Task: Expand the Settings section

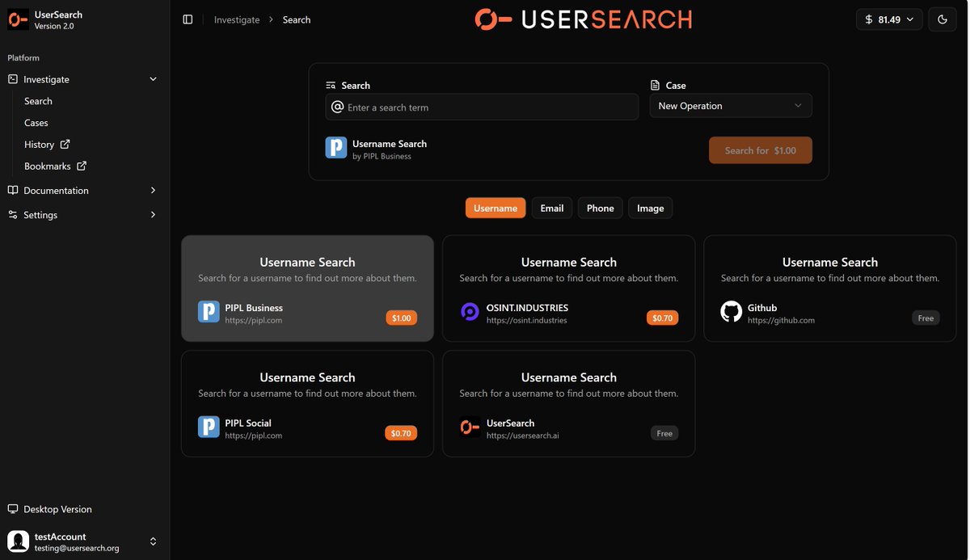Action: 83,215
